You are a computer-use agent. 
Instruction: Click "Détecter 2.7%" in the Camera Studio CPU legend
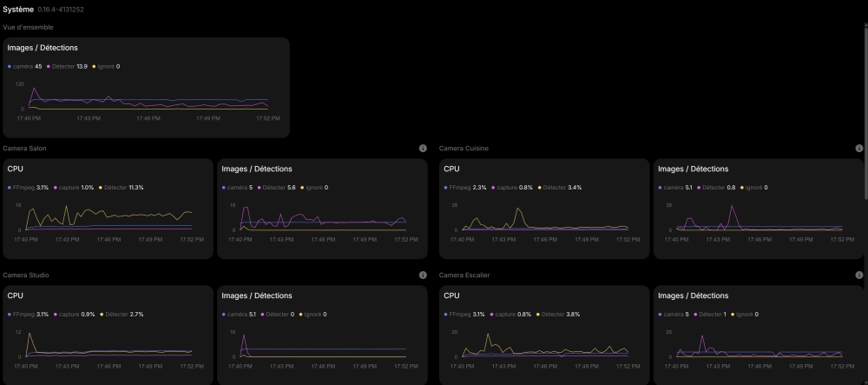pyautogui.click(x=122, y=315)
